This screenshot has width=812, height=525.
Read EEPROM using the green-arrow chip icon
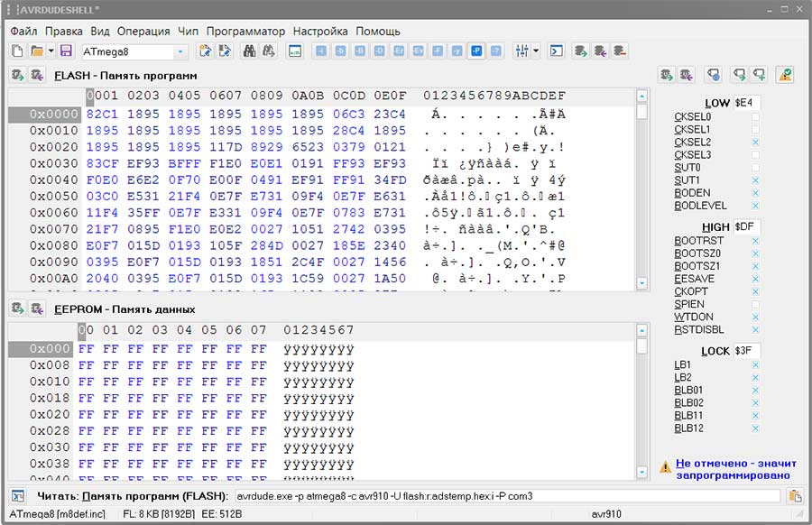(18, 309)
